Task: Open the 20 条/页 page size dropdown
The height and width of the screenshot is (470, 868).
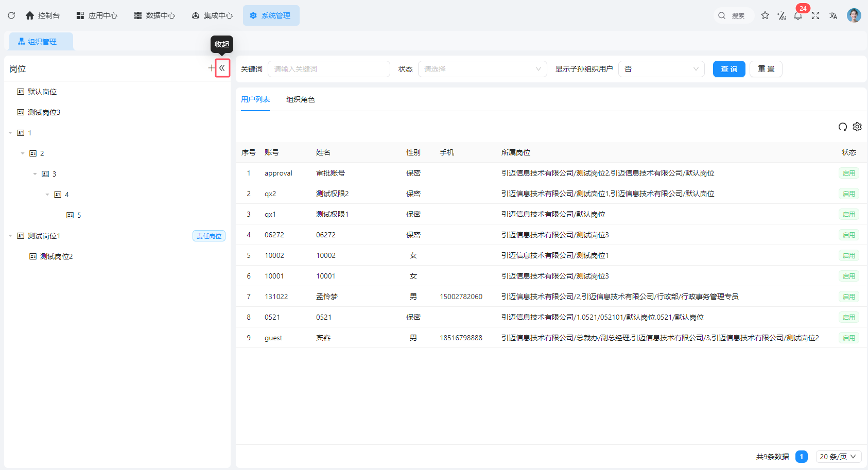Action: point(838,457)
